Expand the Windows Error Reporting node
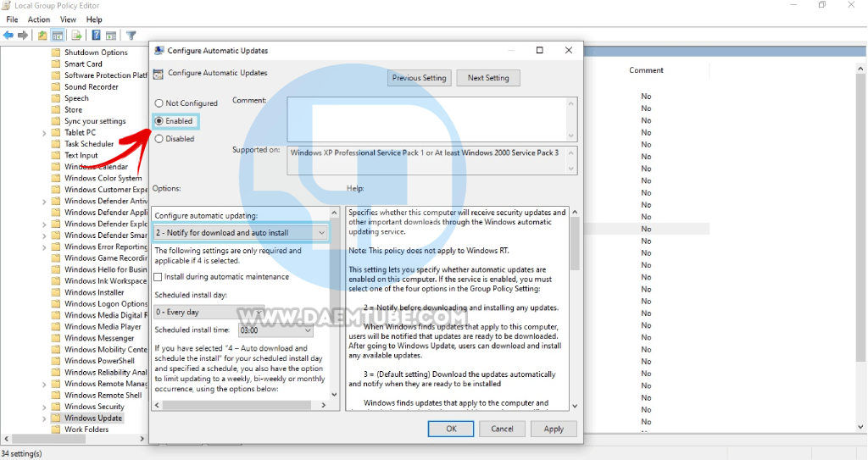This screenshot has height=460, width=868. tap(44, 247)
